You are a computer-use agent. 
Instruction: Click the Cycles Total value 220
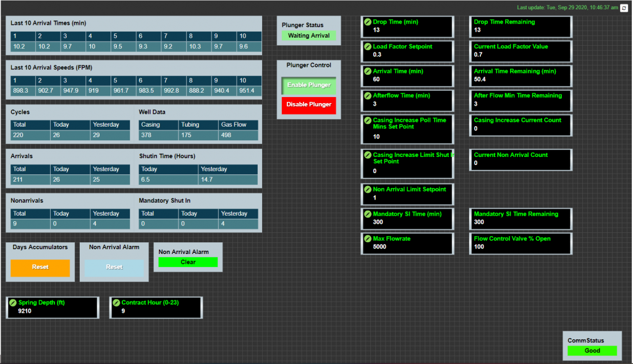click(30, 135)
